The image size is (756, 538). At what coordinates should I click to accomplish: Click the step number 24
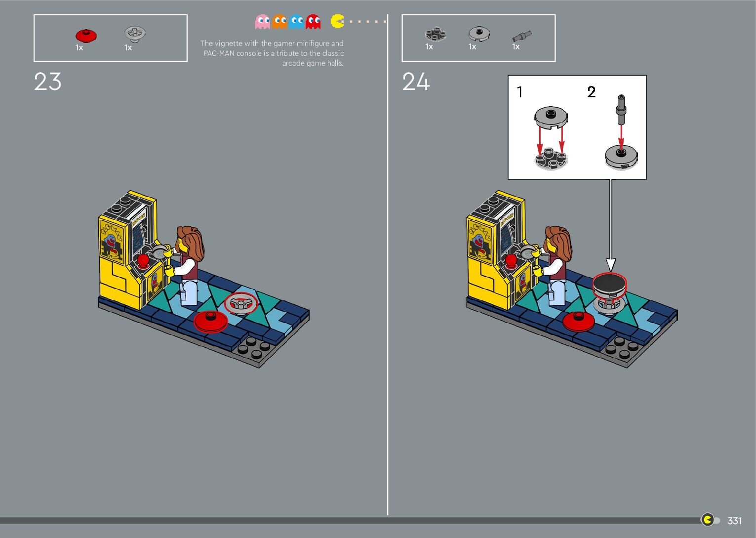[x=416, y=82]
